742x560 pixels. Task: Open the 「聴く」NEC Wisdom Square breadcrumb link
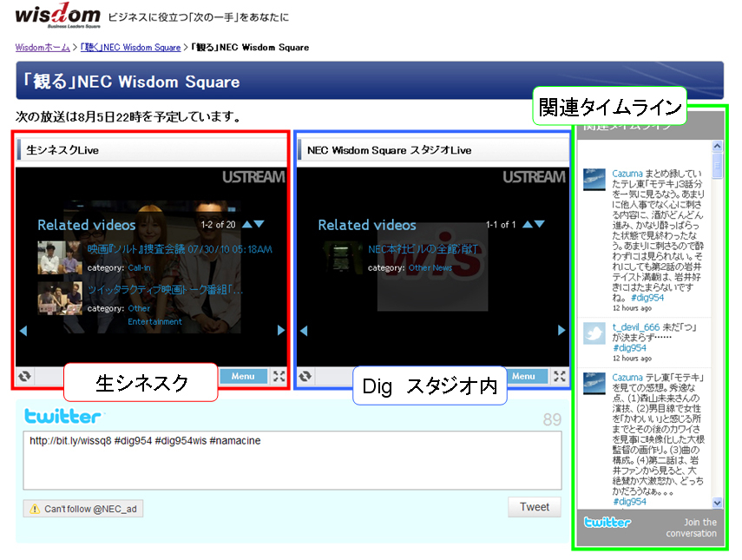[130, 48]
